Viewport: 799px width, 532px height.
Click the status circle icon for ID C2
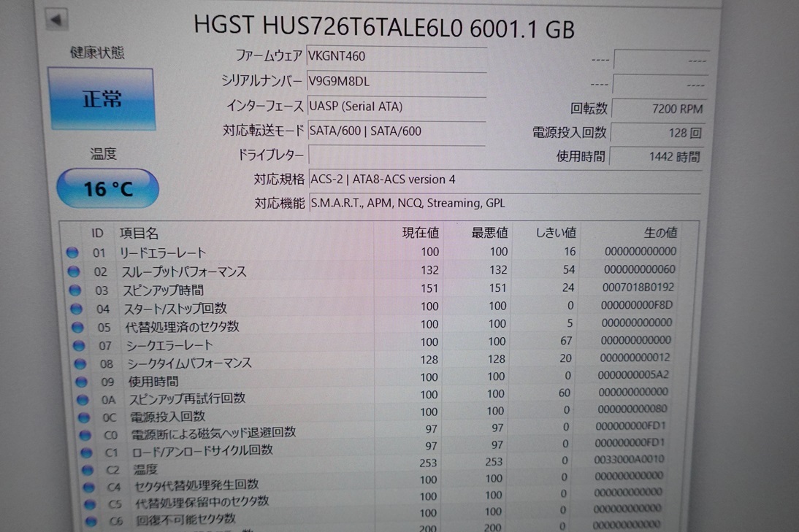pos(88,469)
